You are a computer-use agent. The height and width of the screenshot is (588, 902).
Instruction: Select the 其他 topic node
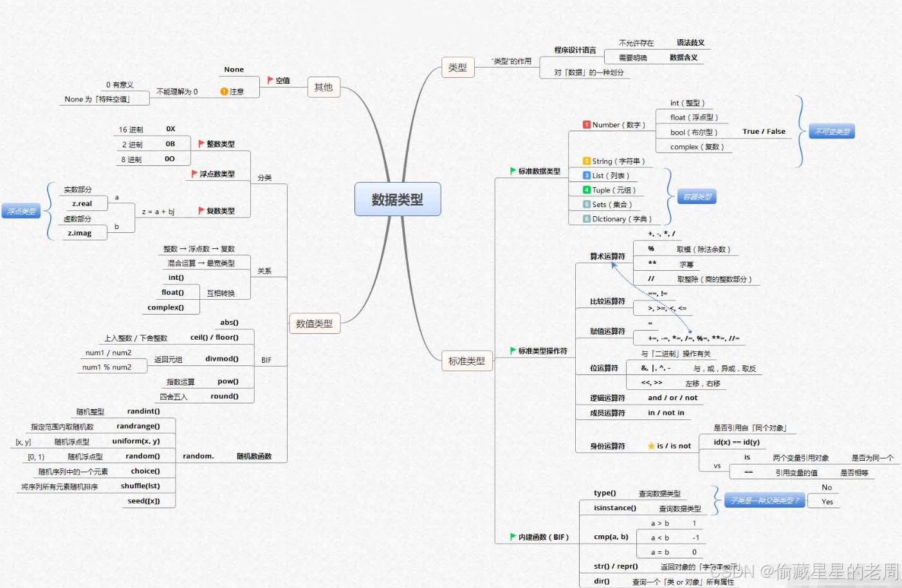(324, 87)
